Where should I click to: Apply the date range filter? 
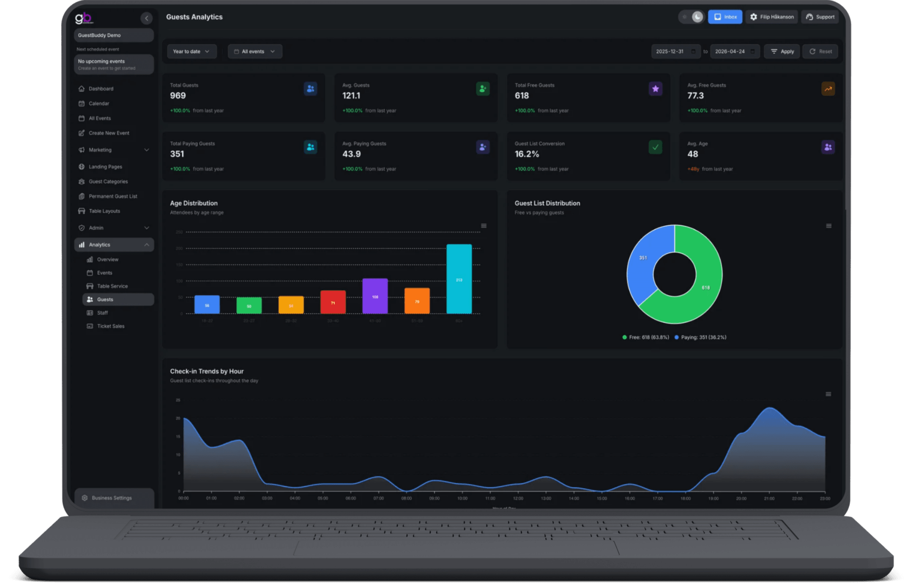pos(782,52)
